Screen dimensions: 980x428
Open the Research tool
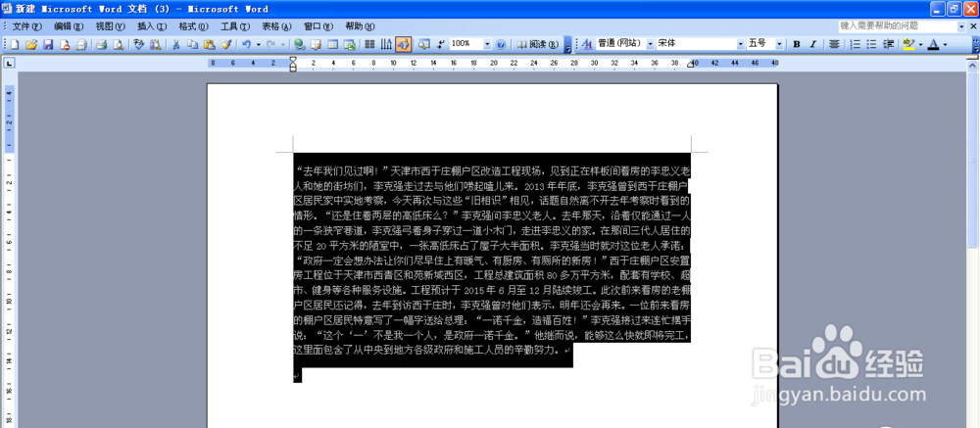point(155,44)
